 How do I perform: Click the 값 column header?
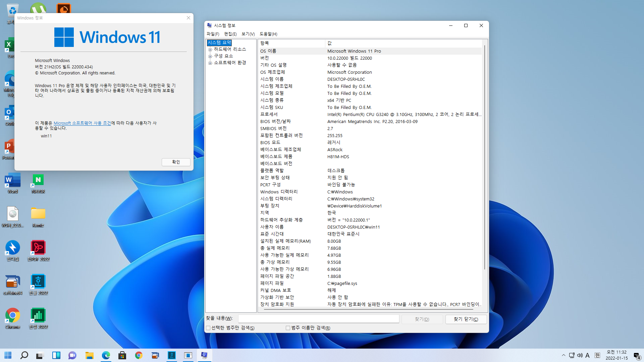coord(404,43)
